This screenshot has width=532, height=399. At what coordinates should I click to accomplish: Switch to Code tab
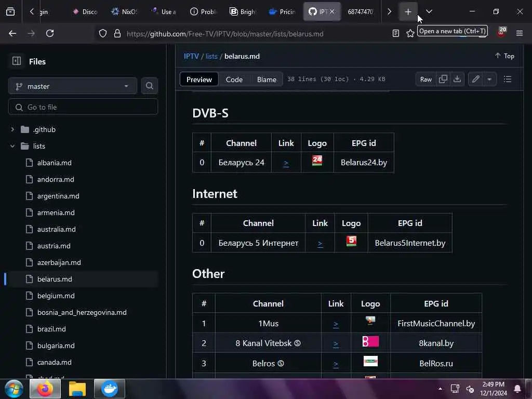coord(234,79)
